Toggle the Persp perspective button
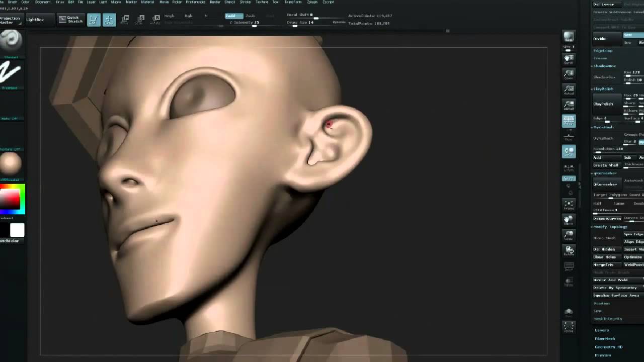The height and width of the screenshot is (362, 644). 569,121
